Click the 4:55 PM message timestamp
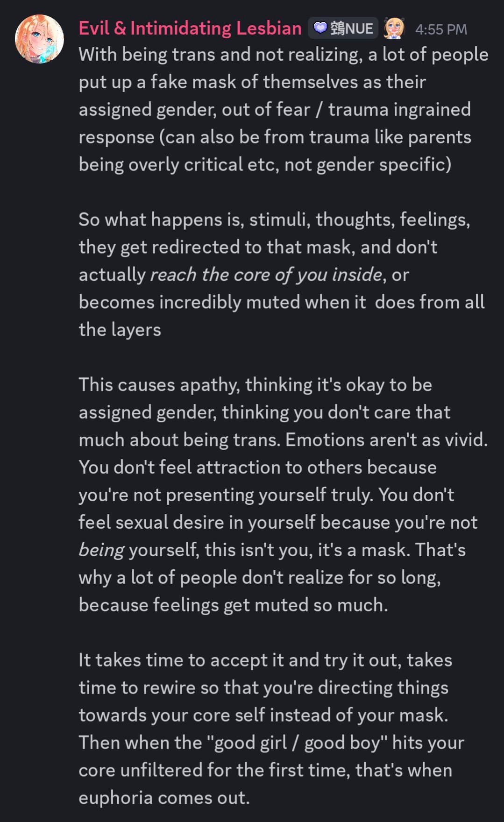The height and width of the screenshot is (822, 504). (x=441, y=29)
